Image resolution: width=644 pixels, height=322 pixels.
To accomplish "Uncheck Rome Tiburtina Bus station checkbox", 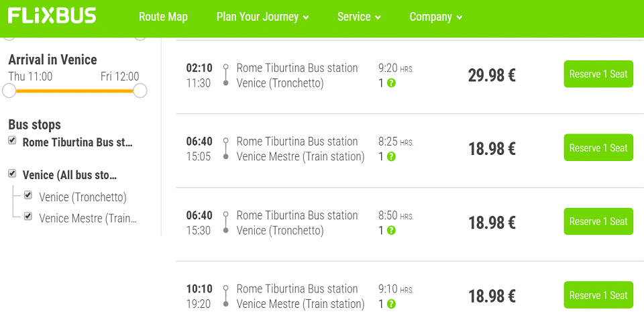I will [12, 141].
